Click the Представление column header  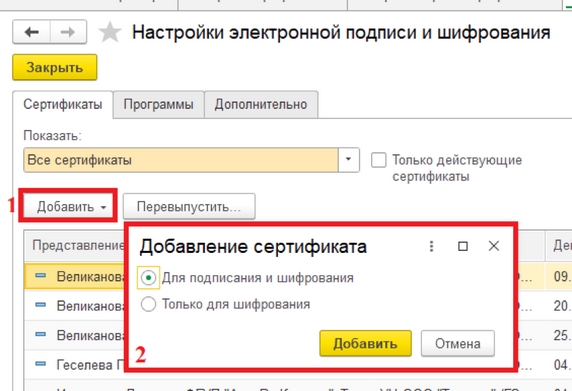[75, 245]
